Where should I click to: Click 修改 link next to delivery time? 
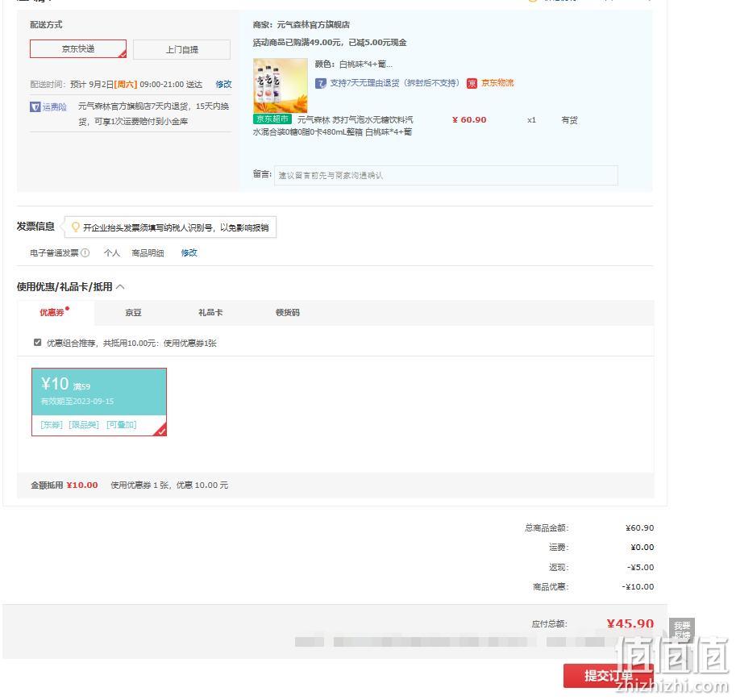point(223,84)
